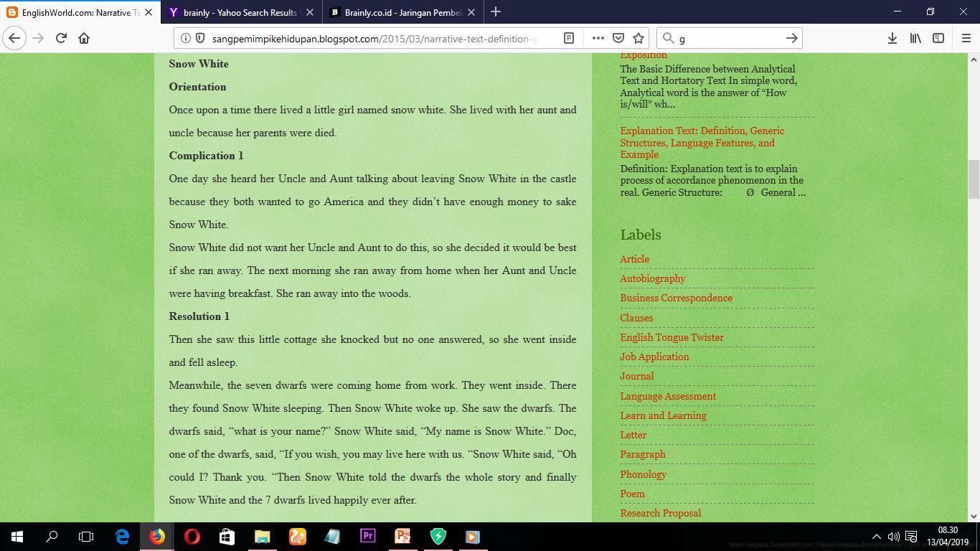Toggle reader view for this page
The image size is (980, 551).
pyautogui.click(x=568, y=38)
